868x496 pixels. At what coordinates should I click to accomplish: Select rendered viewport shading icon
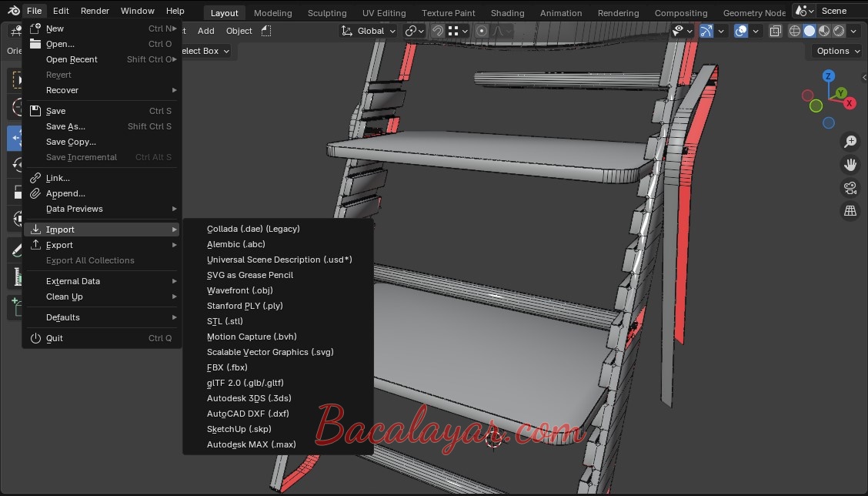[839, 31]
